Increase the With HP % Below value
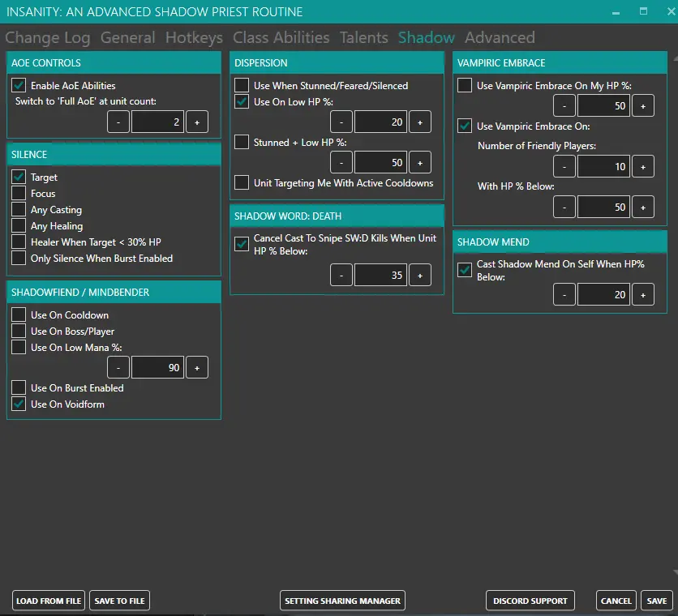 pyautogui.click(x=643, y=207)
